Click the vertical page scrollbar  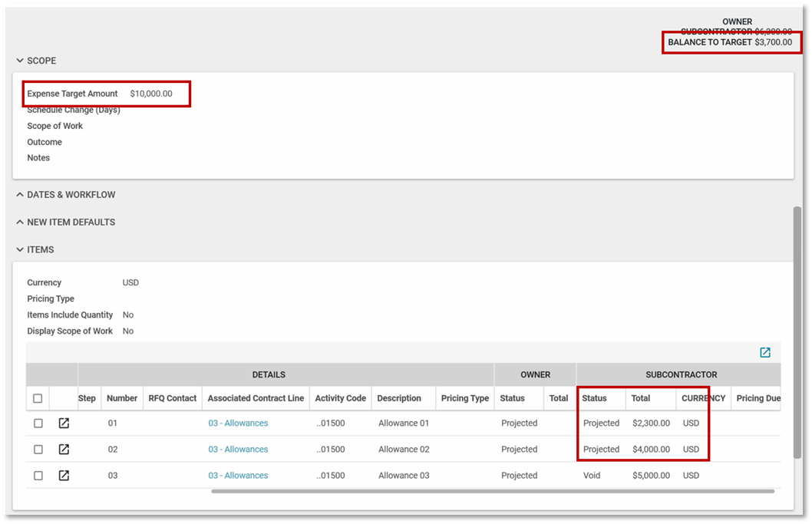coord(798,330)
